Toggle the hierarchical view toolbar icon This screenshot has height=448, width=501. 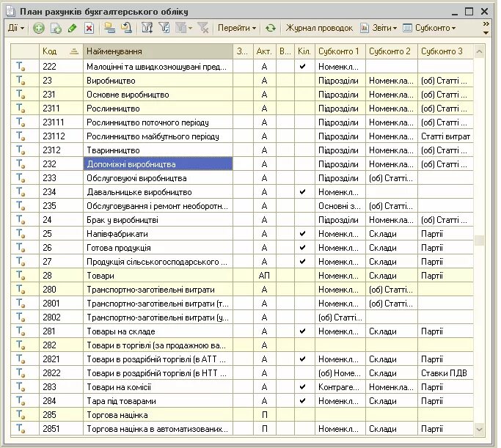tap(109, 28)
